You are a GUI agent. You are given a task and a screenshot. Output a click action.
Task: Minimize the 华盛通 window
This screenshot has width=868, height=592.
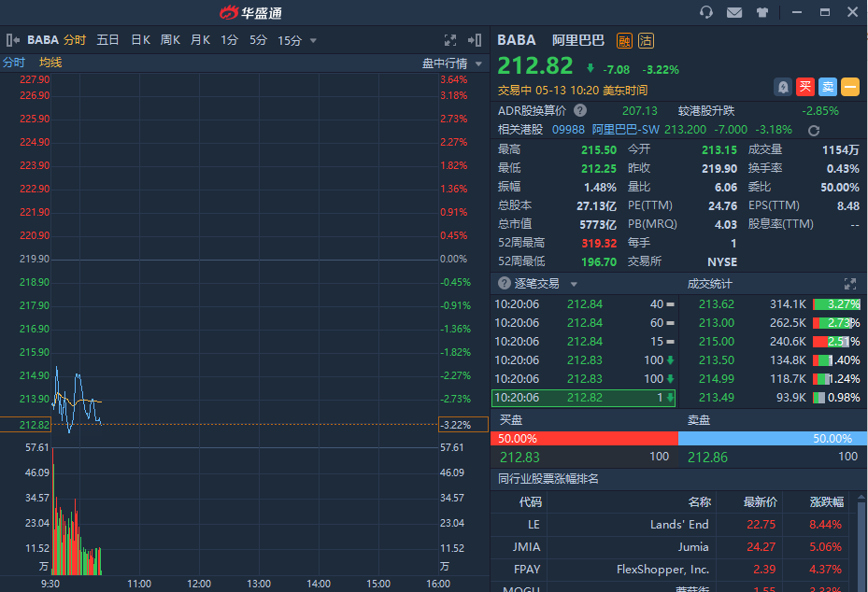point(797,12)
